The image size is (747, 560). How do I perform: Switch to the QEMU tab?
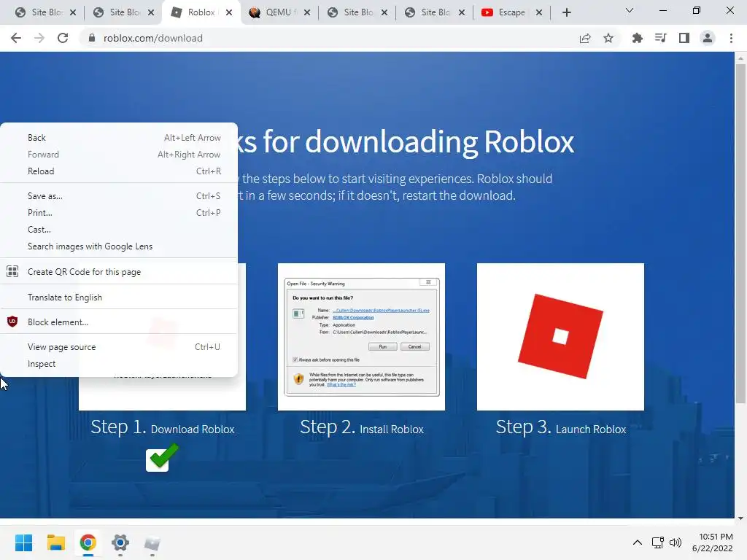(280, 12)
